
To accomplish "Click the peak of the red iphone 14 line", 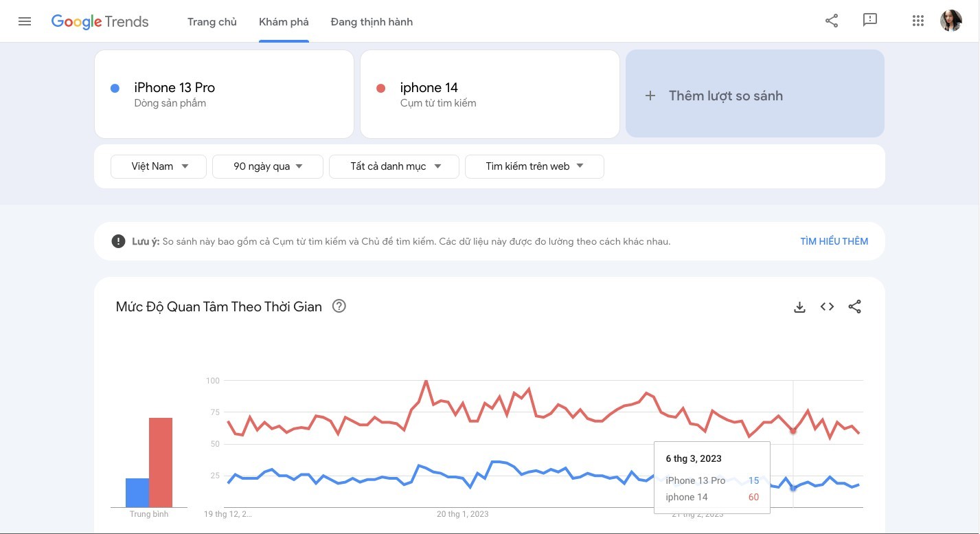I will 426,381.
